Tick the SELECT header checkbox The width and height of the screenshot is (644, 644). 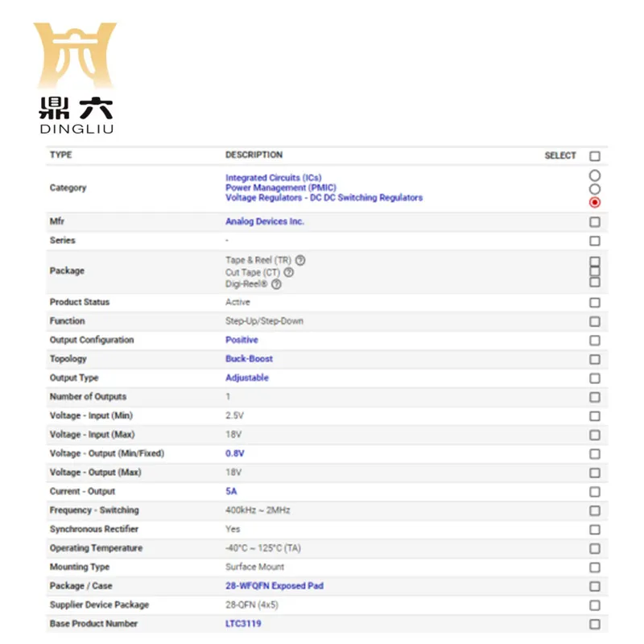point(594,156)
